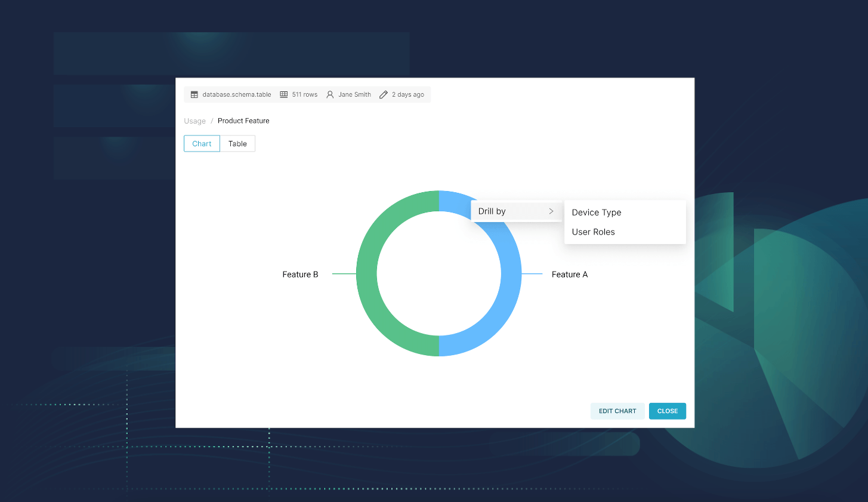Click the 511 rows count label
The height and width of the screenshot is (502, 868).
tap(304, 94)
